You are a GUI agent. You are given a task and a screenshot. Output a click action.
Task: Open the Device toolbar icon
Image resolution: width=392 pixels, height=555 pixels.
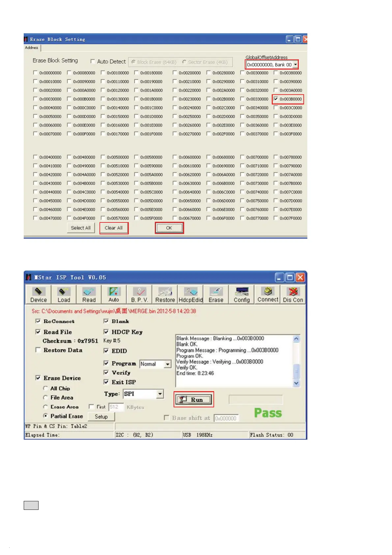(x=39, y=294)
